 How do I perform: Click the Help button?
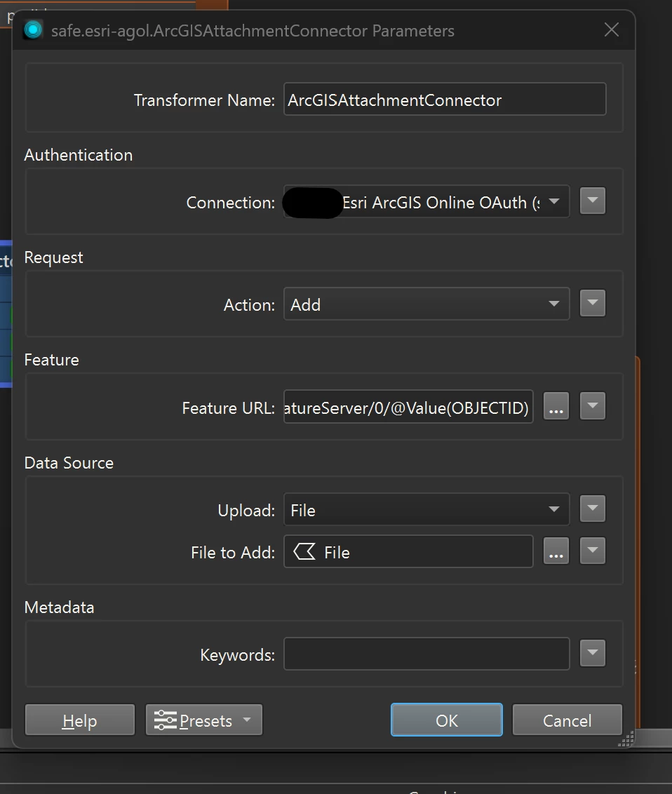tap(80, 720)
